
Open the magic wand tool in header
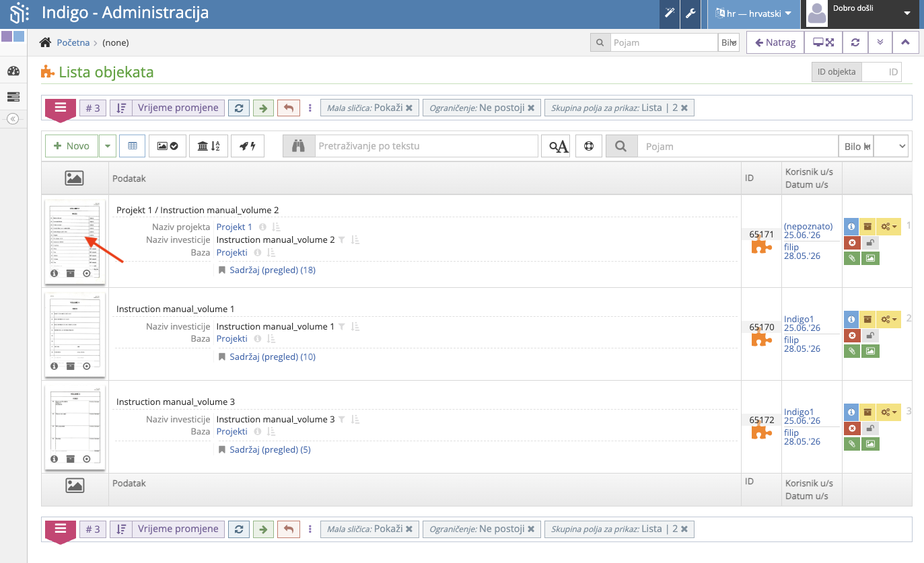(x=669, y=13)
